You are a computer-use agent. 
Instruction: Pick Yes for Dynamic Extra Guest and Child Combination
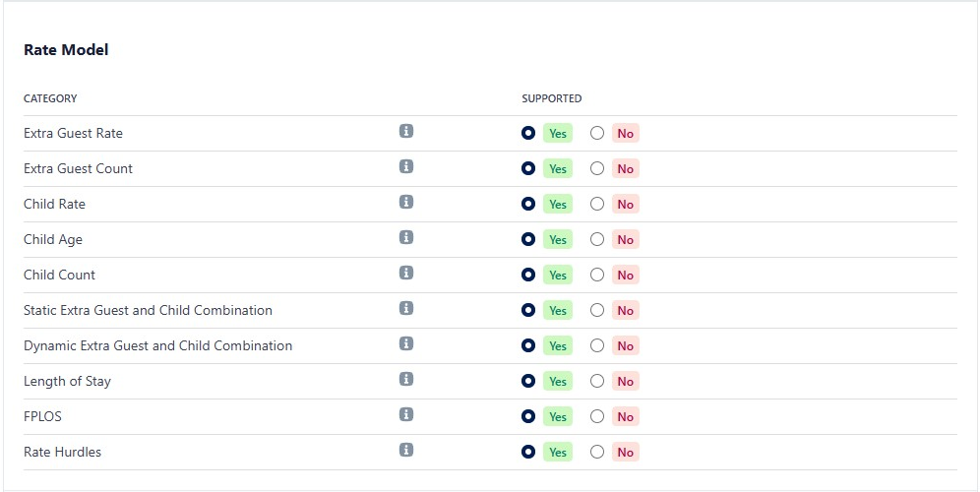tap(528, 345)
